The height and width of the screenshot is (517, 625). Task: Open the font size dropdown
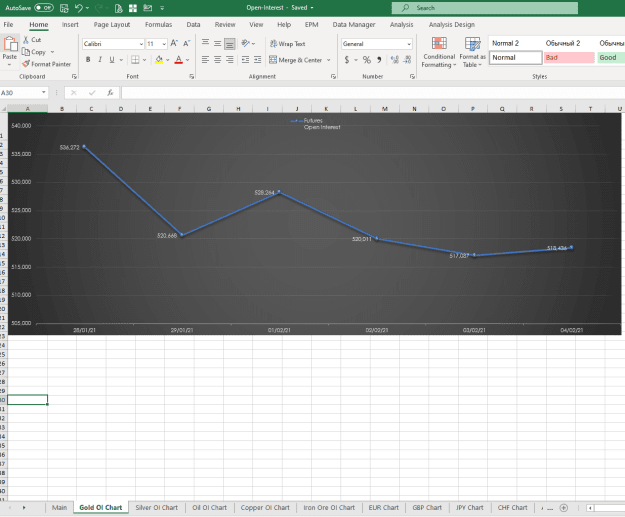164,44
